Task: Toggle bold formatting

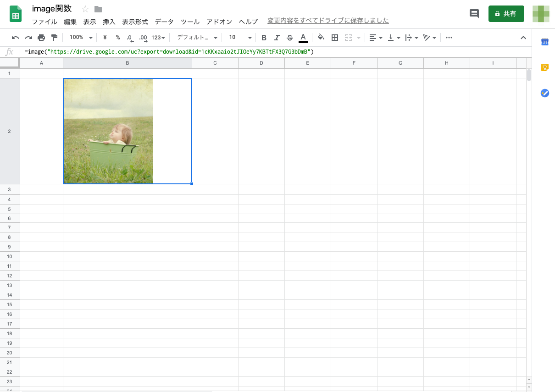Action: click(x=264, y=38)
